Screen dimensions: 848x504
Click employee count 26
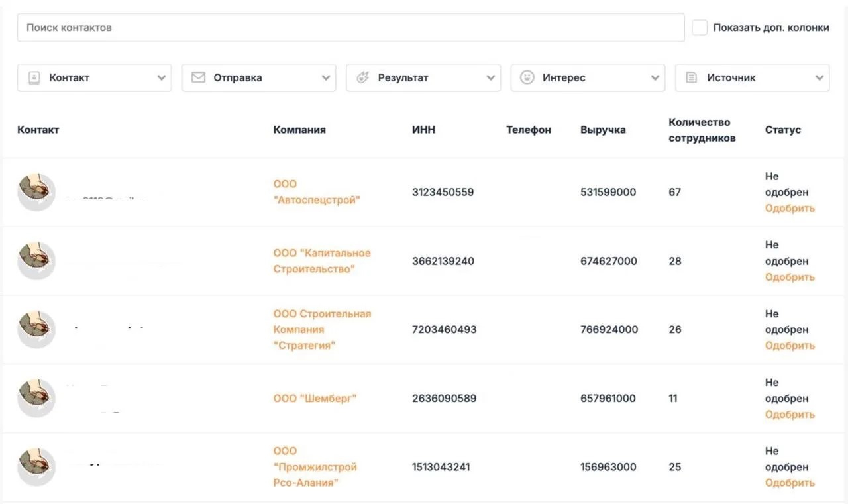675,329
